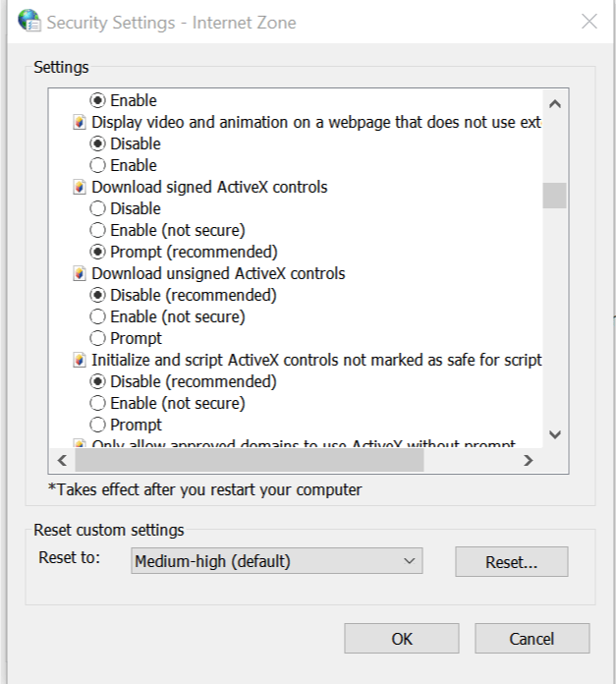Confirm settings with the OK button

coord(402,639)
